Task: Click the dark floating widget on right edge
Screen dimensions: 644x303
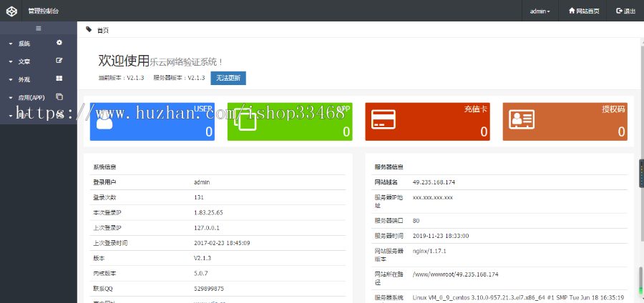Action: [x=641, y=174]
